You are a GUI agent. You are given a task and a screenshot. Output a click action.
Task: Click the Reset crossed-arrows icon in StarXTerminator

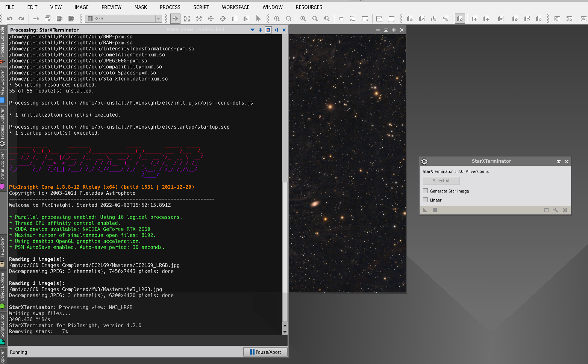(x=565, y=210)
